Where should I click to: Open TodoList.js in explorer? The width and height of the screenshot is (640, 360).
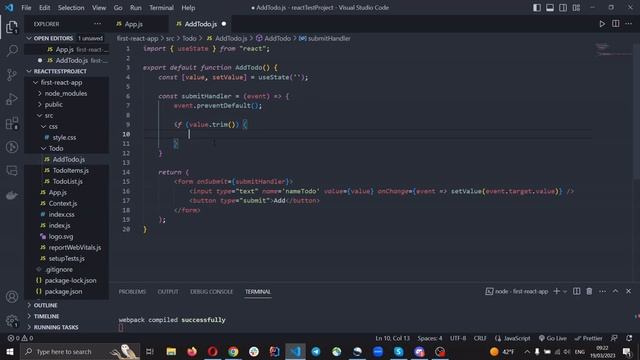pos(66,182)
